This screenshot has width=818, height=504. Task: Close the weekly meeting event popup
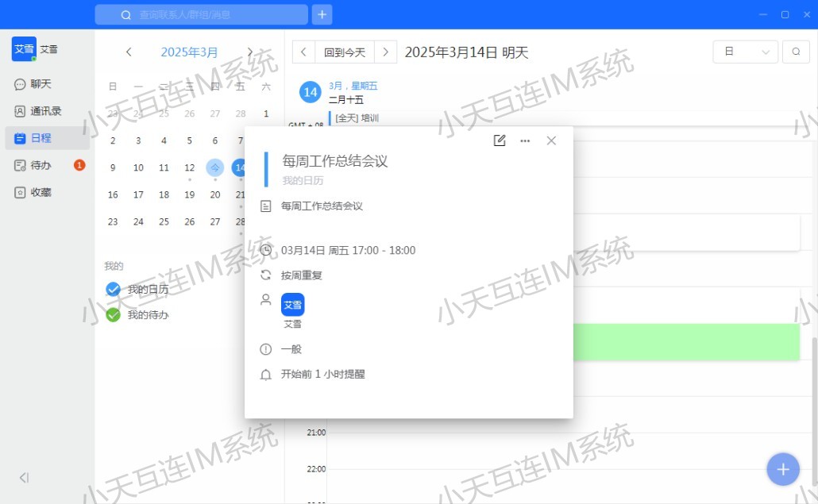pos(551,140)
